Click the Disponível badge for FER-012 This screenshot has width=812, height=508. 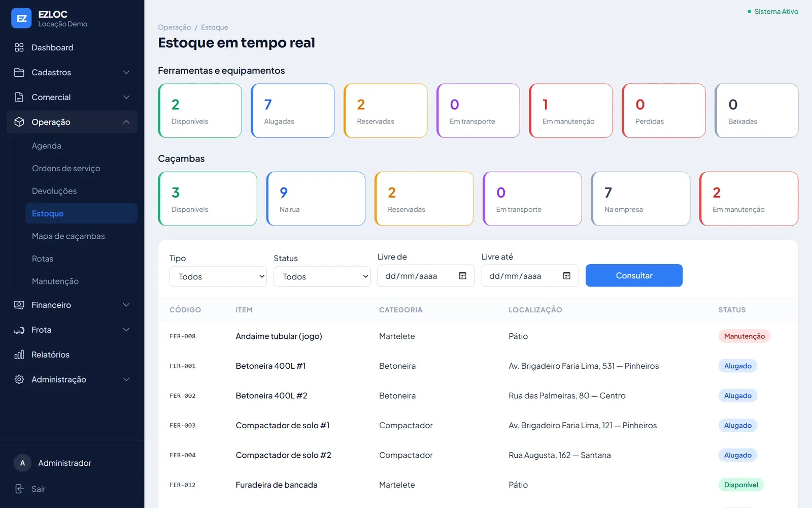pyautogui.click(x=741, y=485)
